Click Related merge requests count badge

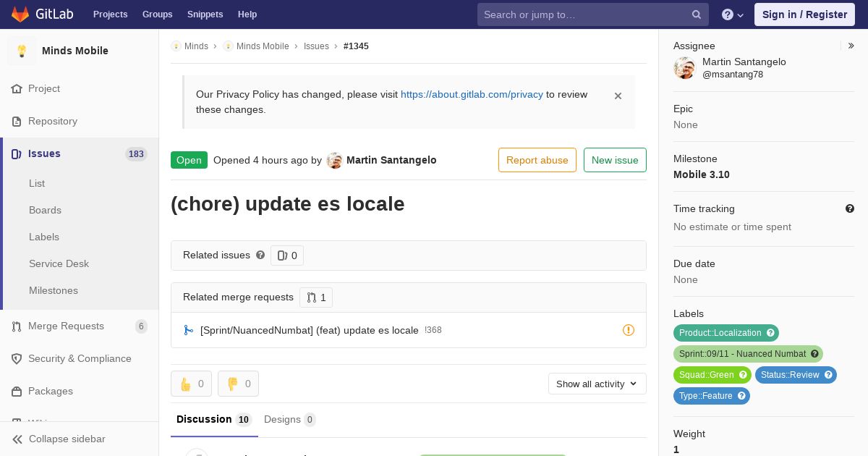(x=316, y=297)
